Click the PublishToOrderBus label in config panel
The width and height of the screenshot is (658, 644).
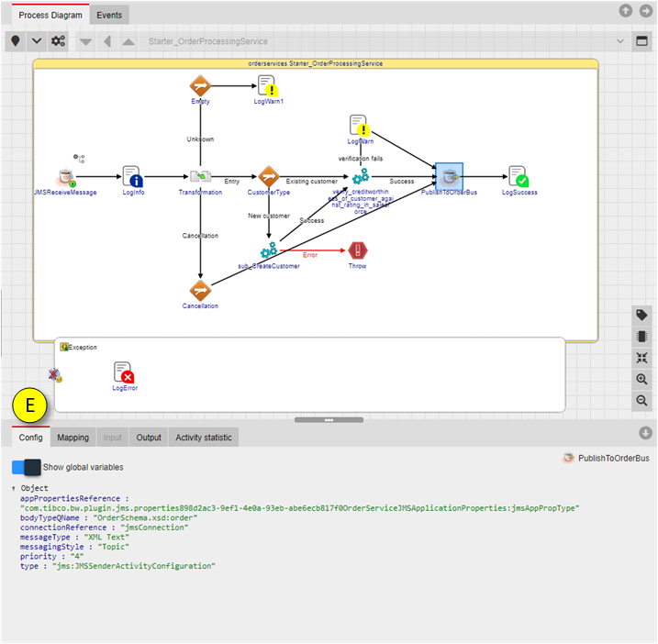coord(614,458)
